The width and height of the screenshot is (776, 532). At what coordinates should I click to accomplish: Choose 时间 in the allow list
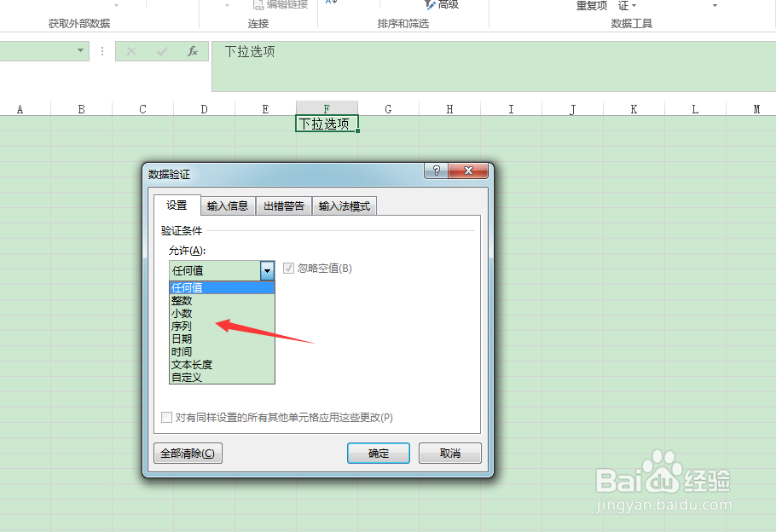[222, 352]
